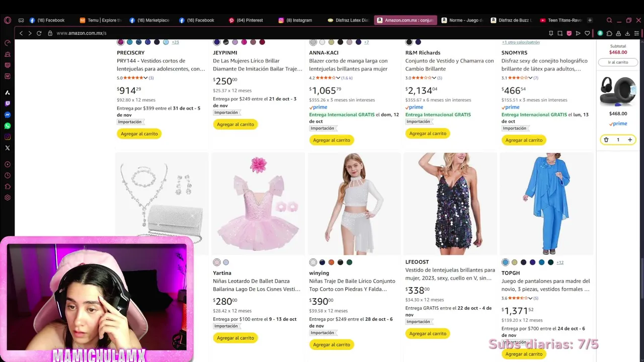Click the site padlock security icon
This screenshot has height=362, width=644.
point(50,33)
